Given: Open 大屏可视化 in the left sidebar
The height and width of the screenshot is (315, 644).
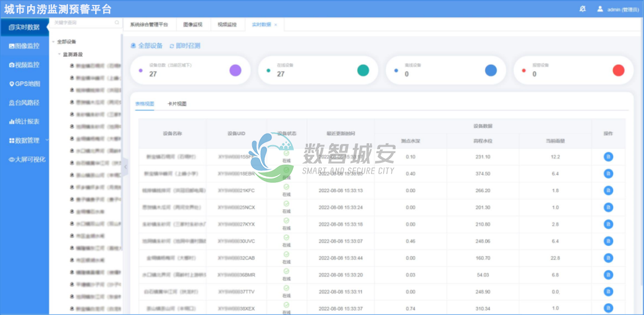Looking at the screenshot, I should pyautogui.click(x=24, y=159).
